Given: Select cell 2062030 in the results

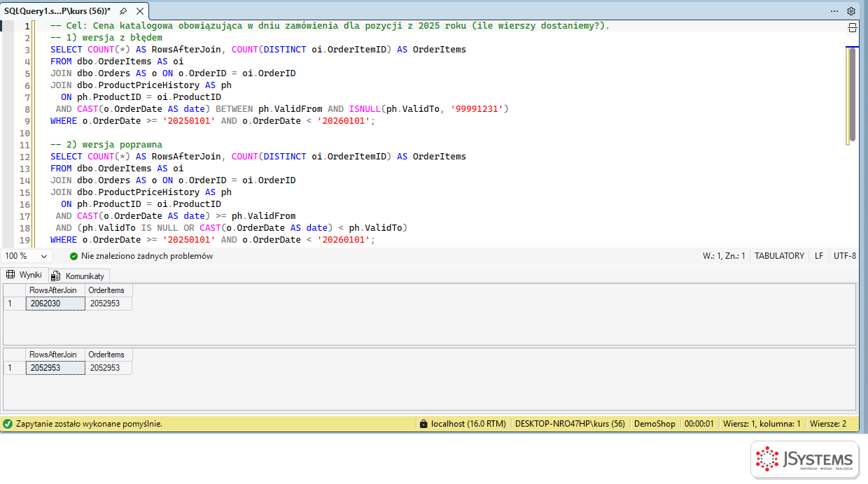Looking at the screenshot, I should (55, 304).
